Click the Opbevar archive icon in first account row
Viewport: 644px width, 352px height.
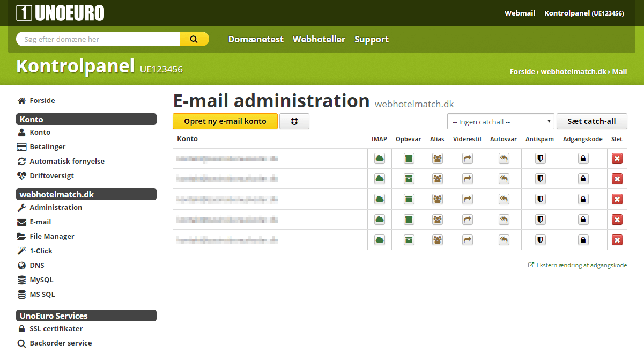[x=409, y=158]
